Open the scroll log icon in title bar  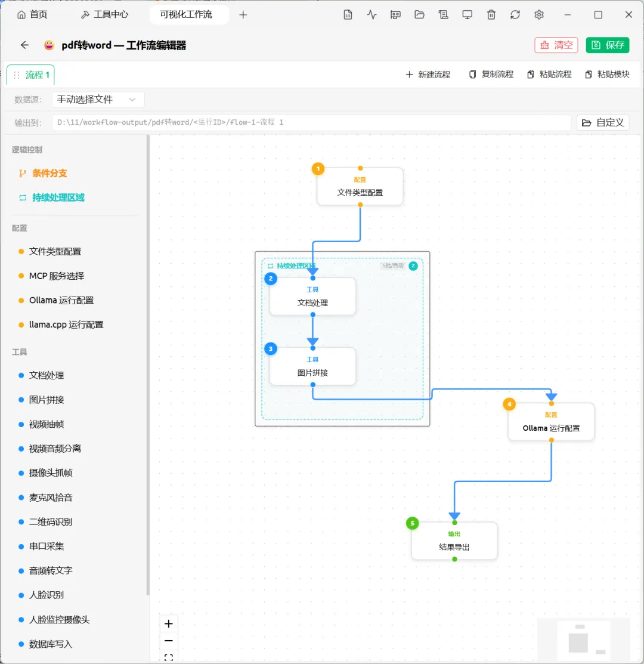pyautogui.click(x=444, y=15)
